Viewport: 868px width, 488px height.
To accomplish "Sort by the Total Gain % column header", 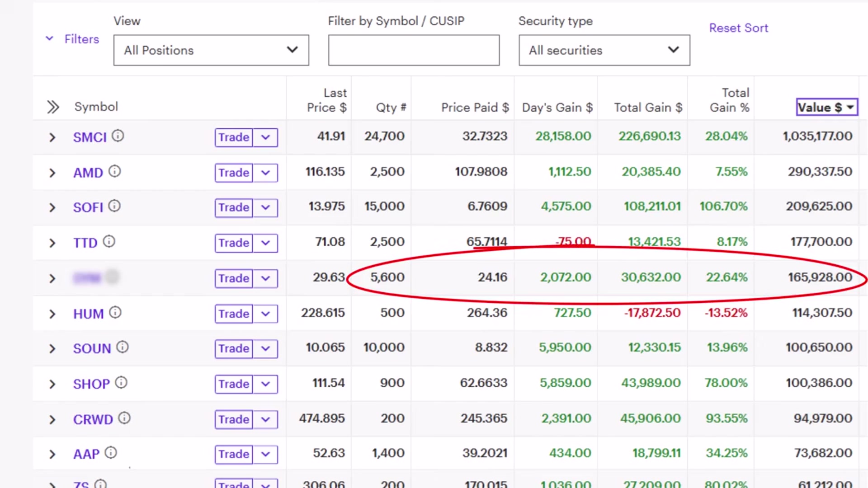I will pyautogui.click(x=730, y=100).
